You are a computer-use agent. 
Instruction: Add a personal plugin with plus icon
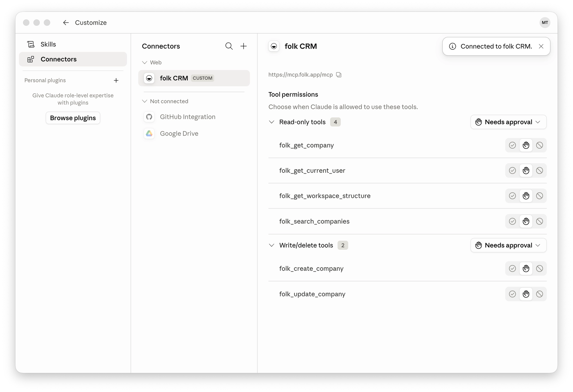[116, 81]
